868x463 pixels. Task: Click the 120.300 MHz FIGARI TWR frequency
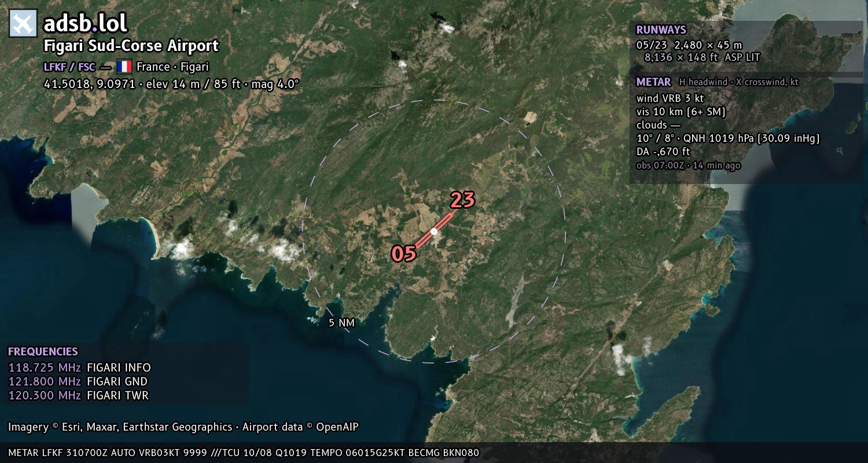tap(78, 395)
